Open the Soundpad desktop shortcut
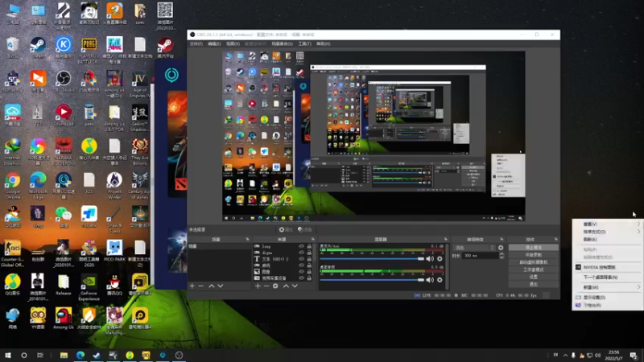644x362 pixels. 64,115
